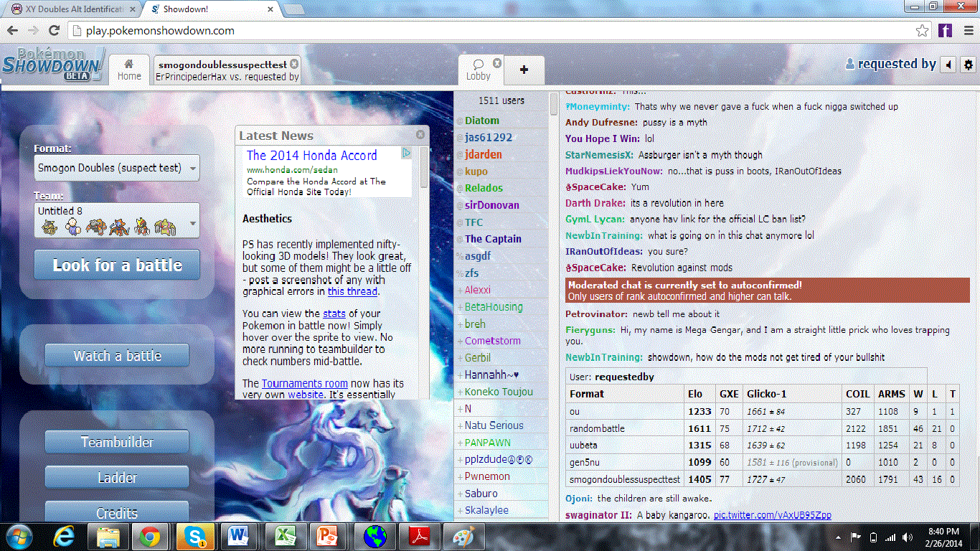Open the Format dropdown Smogon Doubles
Viewport: 980px width, 551px height.
point(117,168)
